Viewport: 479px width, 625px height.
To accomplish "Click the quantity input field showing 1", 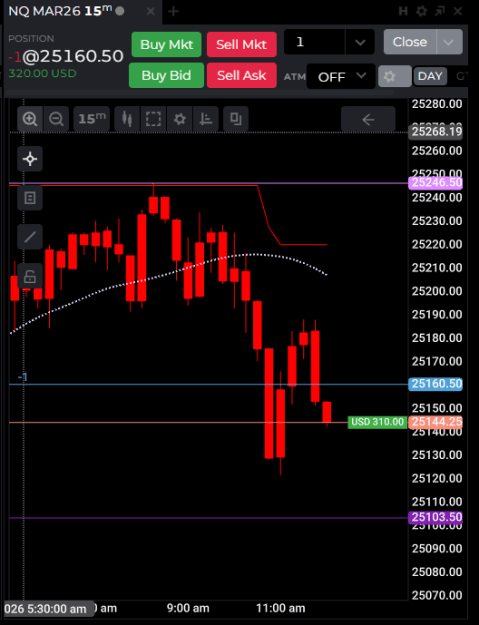I will pos(314,42).
